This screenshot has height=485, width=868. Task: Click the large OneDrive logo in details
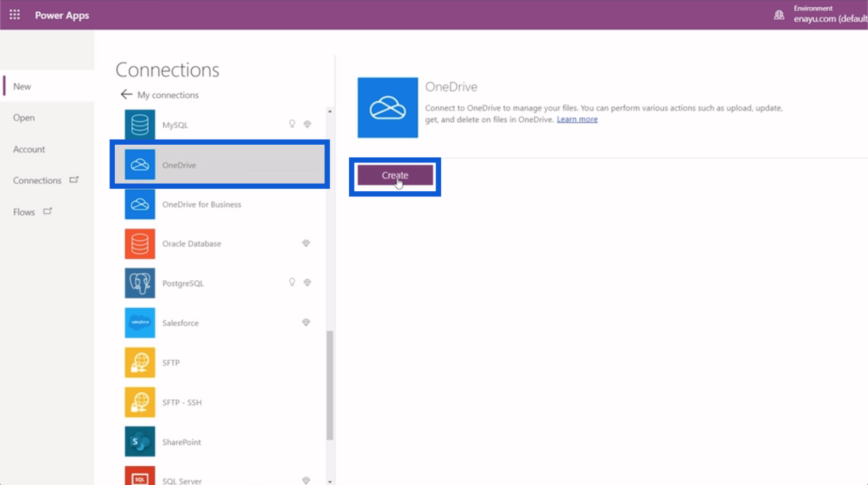click(x=388, y=108)
